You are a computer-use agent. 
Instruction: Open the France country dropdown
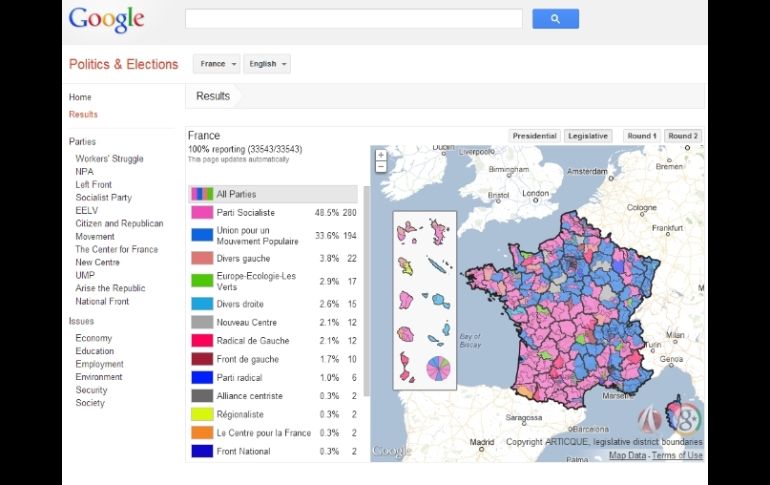218,64
